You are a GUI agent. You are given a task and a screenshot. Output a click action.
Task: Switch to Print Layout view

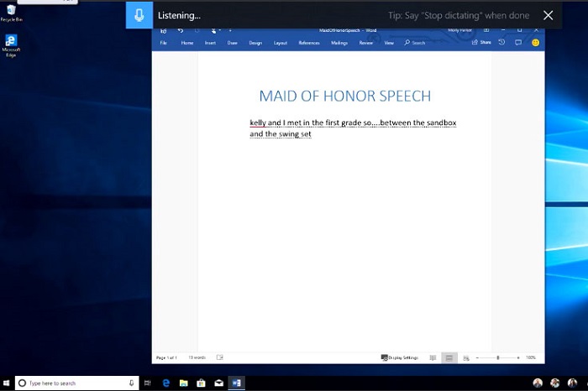click(x=449, y=357)
